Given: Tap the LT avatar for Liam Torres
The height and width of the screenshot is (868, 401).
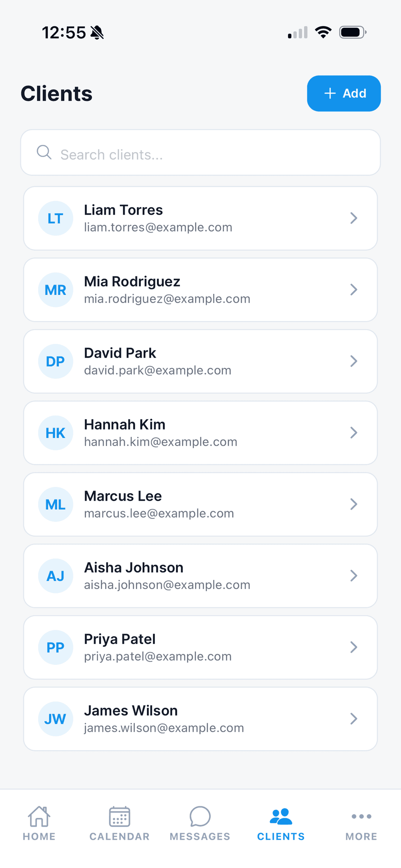Looking at the screenshot, I should [56, 218].
